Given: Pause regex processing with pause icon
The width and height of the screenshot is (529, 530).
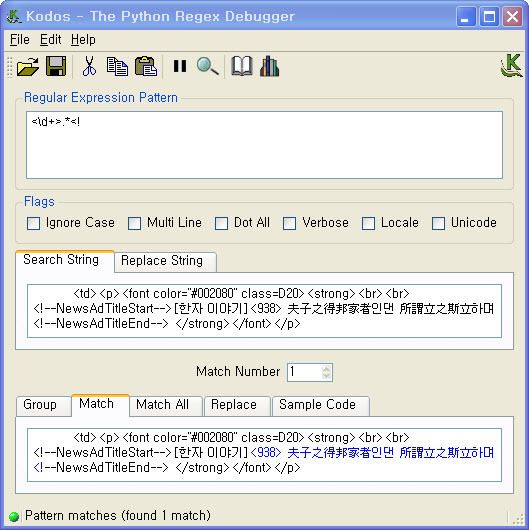Looking at the screenshot, I should click(180, 66).
